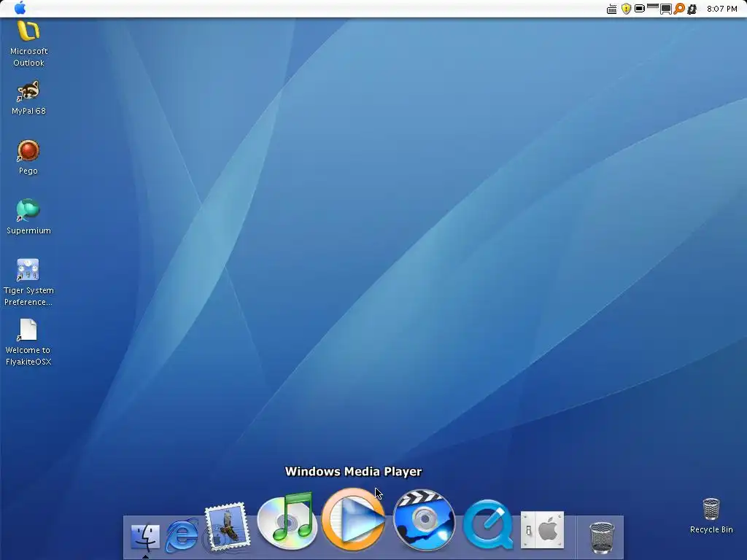
Task: Select the Supermium desktop icon
Action: coord(28,210)
